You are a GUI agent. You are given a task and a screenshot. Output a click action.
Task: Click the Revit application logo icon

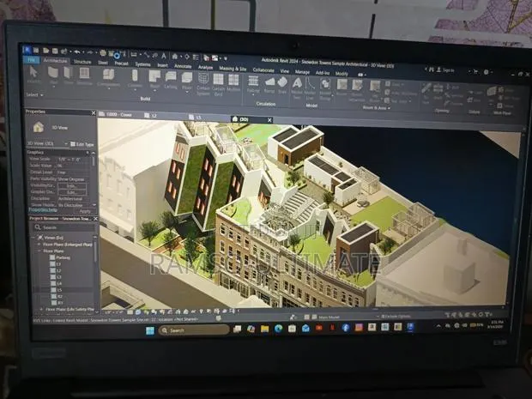pyautogui.click(x=27, y=50)
